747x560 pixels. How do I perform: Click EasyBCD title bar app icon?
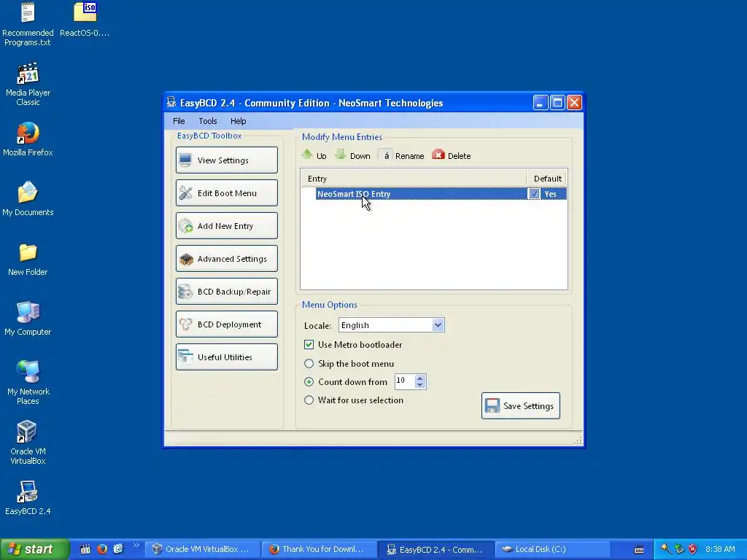171,102
